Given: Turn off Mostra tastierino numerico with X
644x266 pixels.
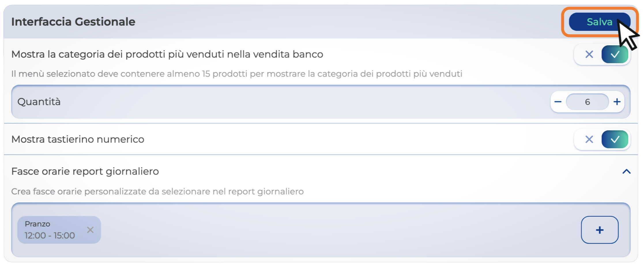Looking at the screenshot, I should 589,140.
